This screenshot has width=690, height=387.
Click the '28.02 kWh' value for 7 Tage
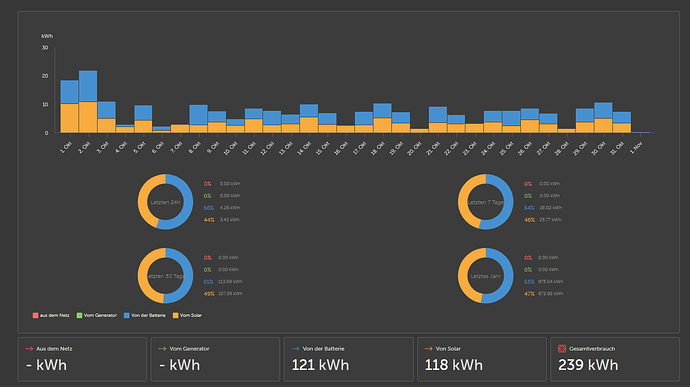pyautogui.click(x=551, y=208)
